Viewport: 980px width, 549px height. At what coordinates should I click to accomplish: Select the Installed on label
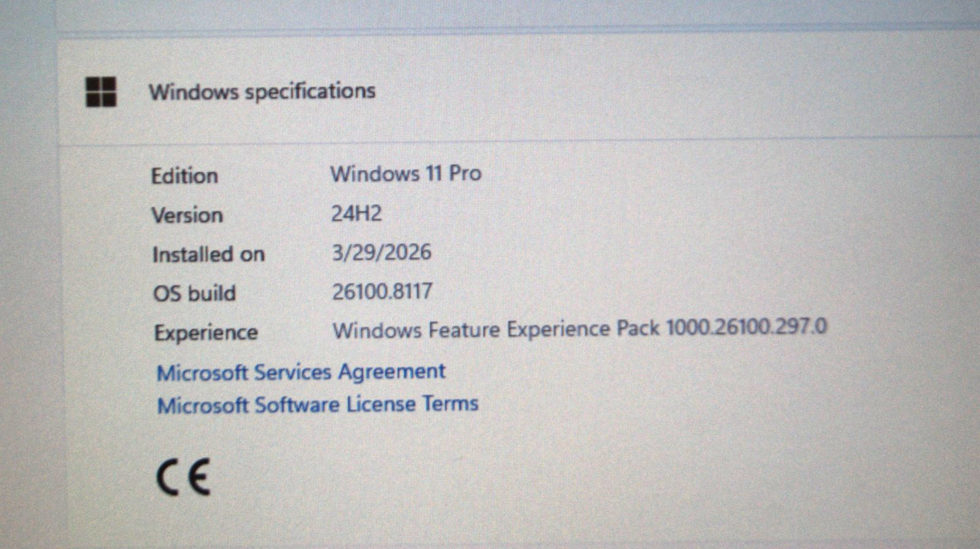208,254
